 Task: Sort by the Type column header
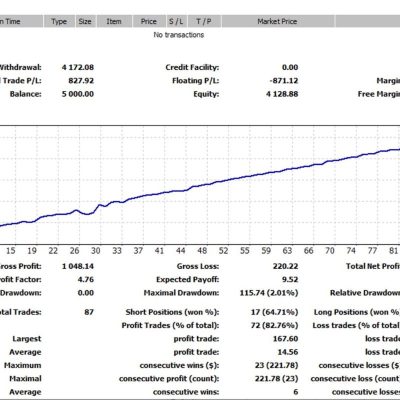pos(59,22)
